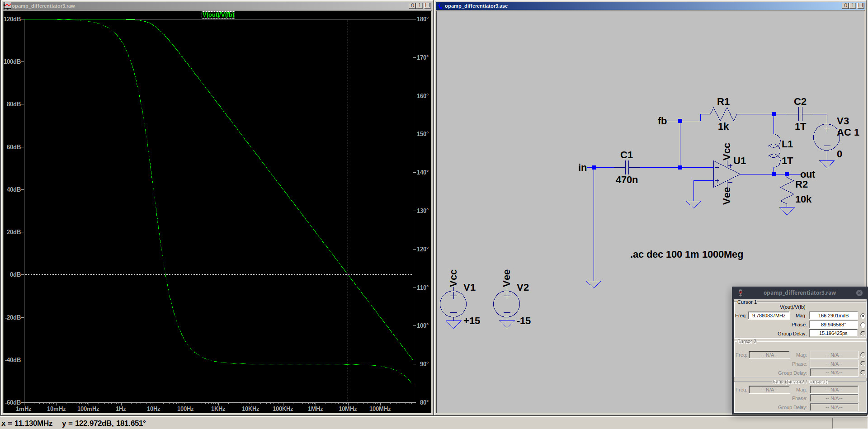The image size is (868, 429).
Task: Click the 10k value of R2
Action: 803,199
